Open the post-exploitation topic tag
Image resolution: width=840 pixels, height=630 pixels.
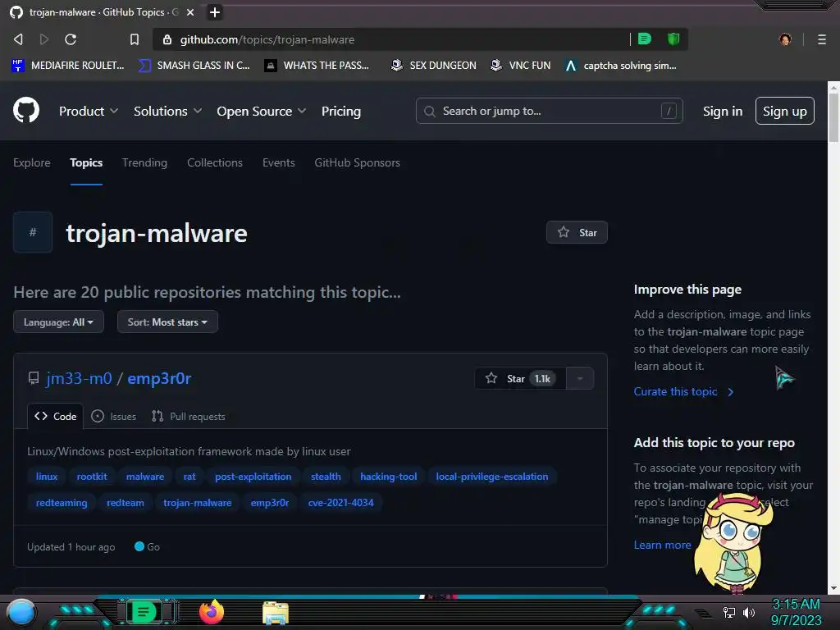point(253,477)
